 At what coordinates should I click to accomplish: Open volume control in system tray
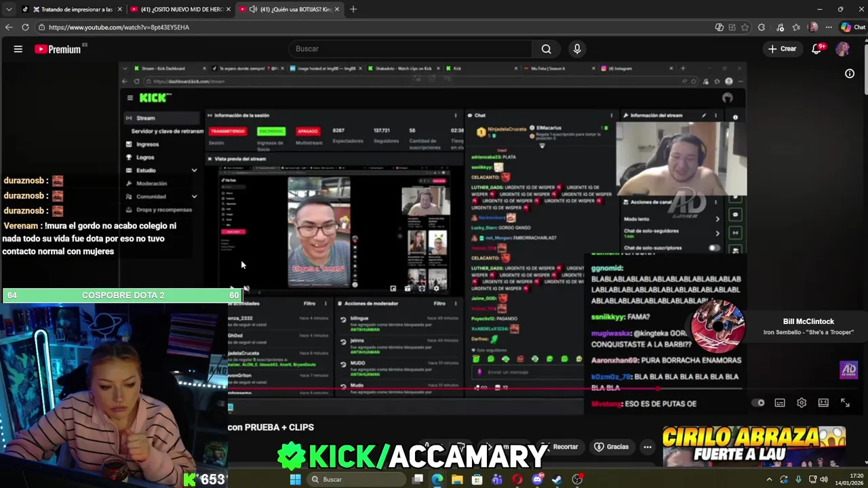824,479
